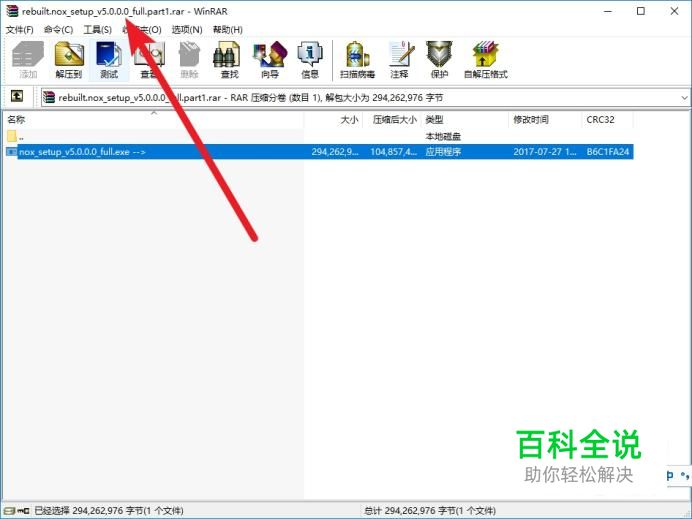Open the Commands 命令(C) menu

pos(58,30)
